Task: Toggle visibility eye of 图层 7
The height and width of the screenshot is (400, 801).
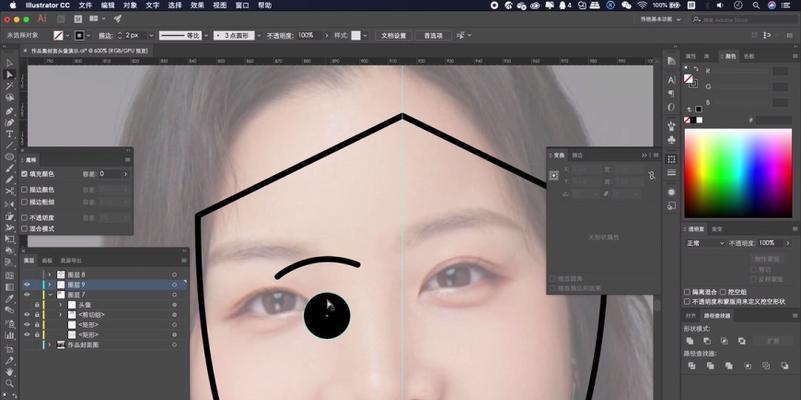Action: [x=27, y=295]
